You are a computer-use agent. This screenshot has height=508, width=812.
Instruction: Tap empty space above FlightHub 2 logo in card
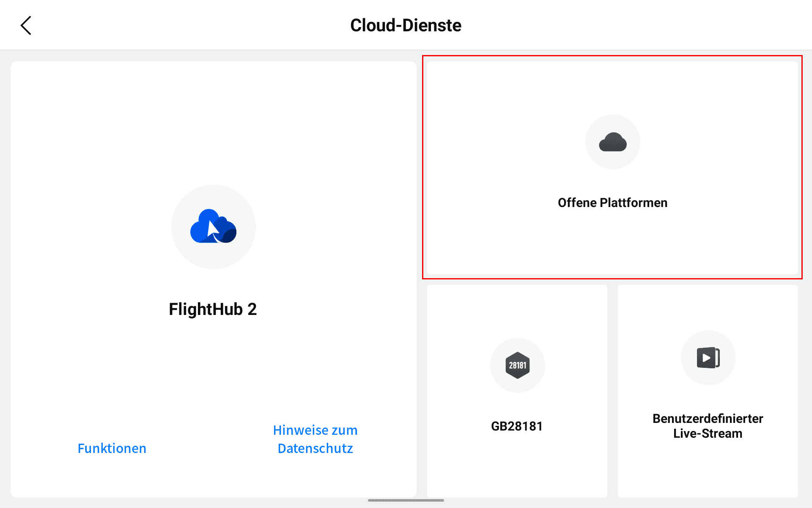coord(213,123)
